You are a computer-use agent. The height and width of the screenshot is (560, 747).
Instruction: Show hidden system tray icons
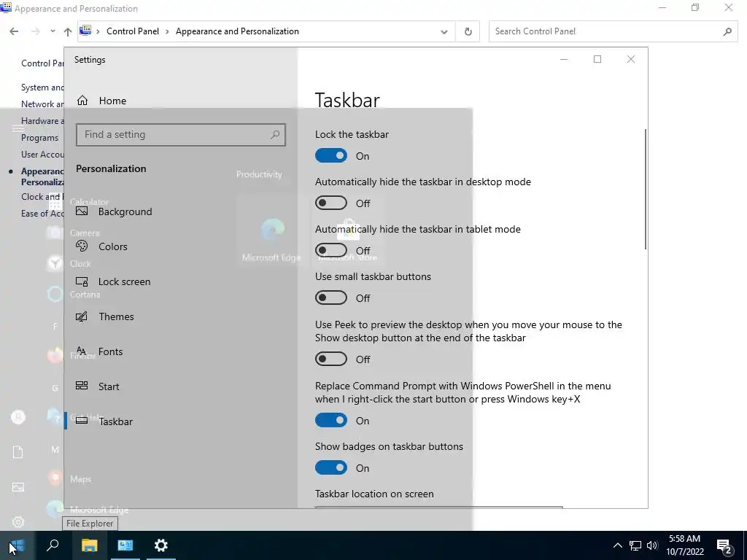(x=617, y=545)
